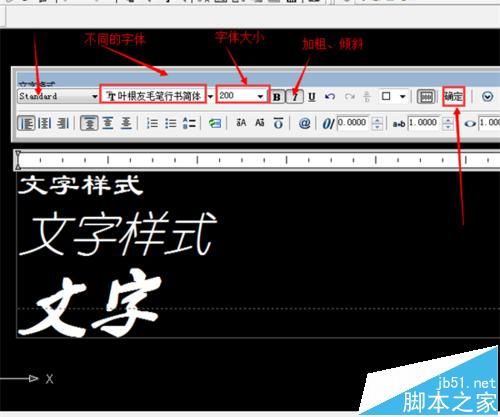
Task: Select Left paragraph alignment
Action: pos(26,123)
